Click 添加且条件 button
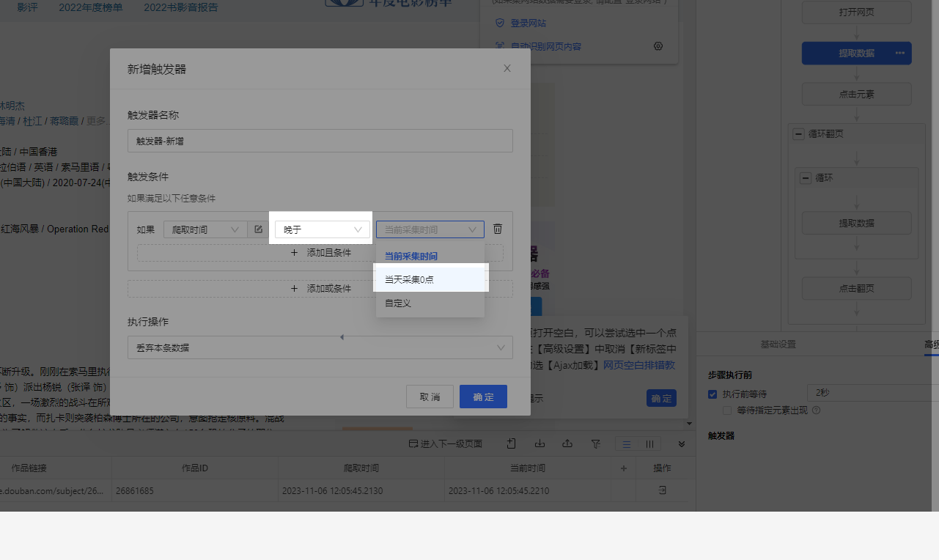Image resolution: width=939 pixels, height=560 pixels. click(x=320, y=252)
